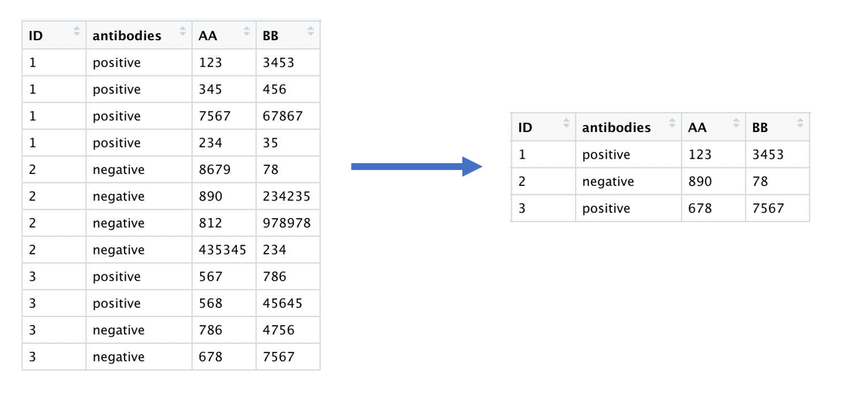Image resolution: width=868 pixels, height=417 pixels.
Task: Click the last row of the left table
Action: pos(170,356)
